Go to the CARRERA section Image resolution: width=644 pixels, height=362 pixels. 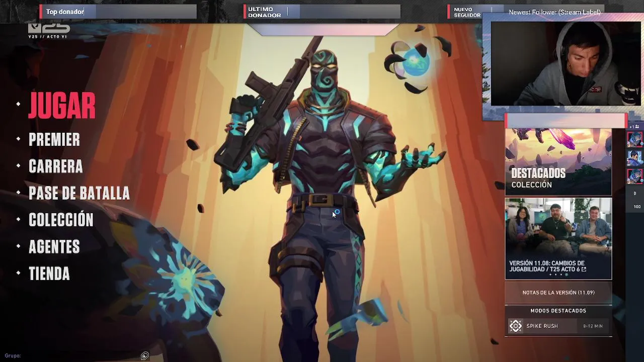(55, 166)
